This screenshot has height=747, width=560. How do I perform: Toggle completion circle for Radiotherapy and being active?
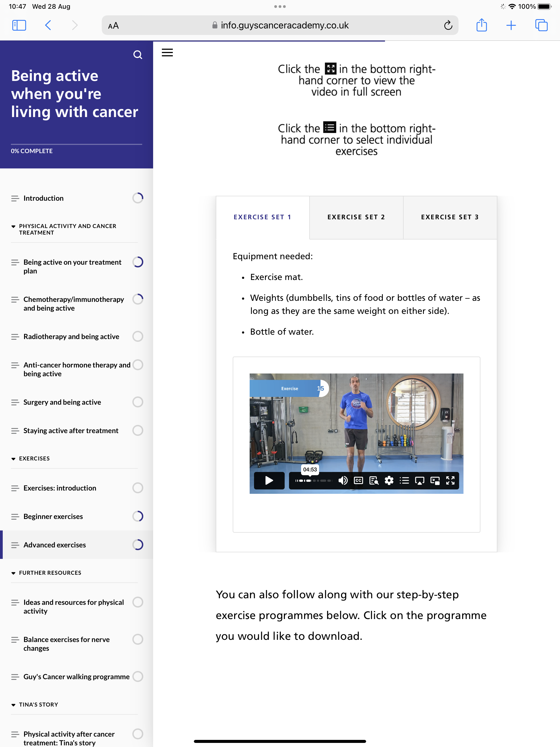(x=138, y=336)
